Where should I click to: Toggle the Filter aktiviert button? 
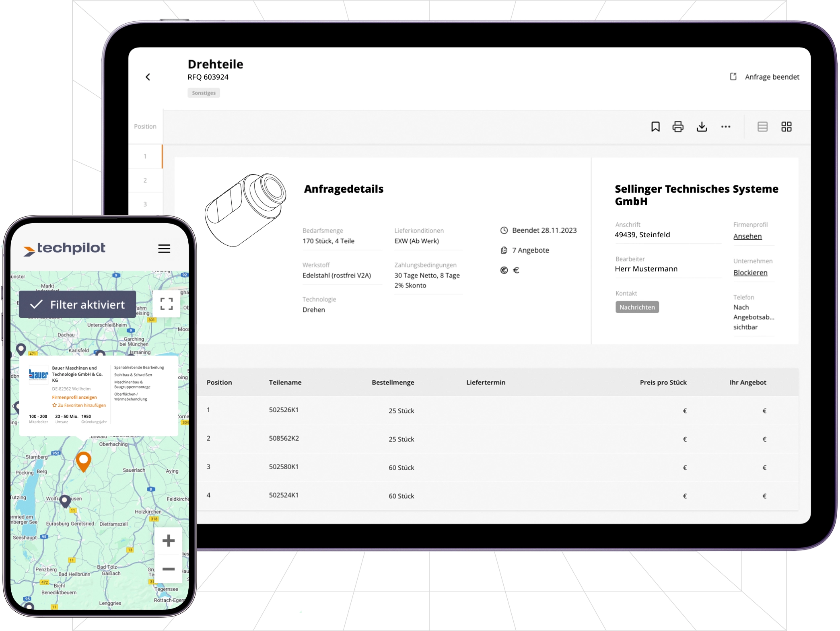point(78,305)
